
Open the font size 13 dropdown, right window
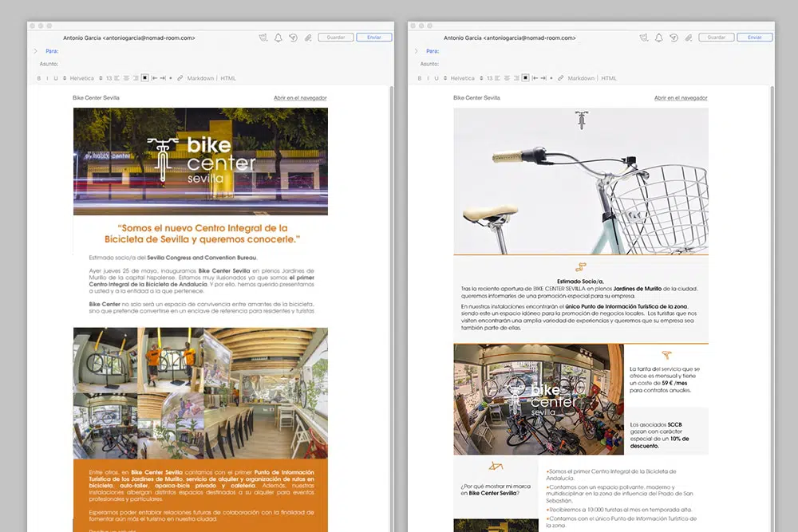[488, 78]
